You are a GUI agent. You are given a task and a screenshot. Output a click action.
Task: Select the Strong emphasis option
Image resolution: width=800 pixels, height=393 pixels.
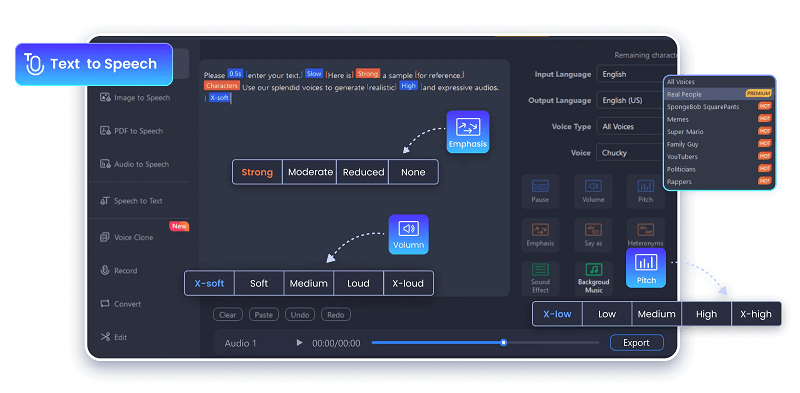pyautogui.click(x=257, y=172)
